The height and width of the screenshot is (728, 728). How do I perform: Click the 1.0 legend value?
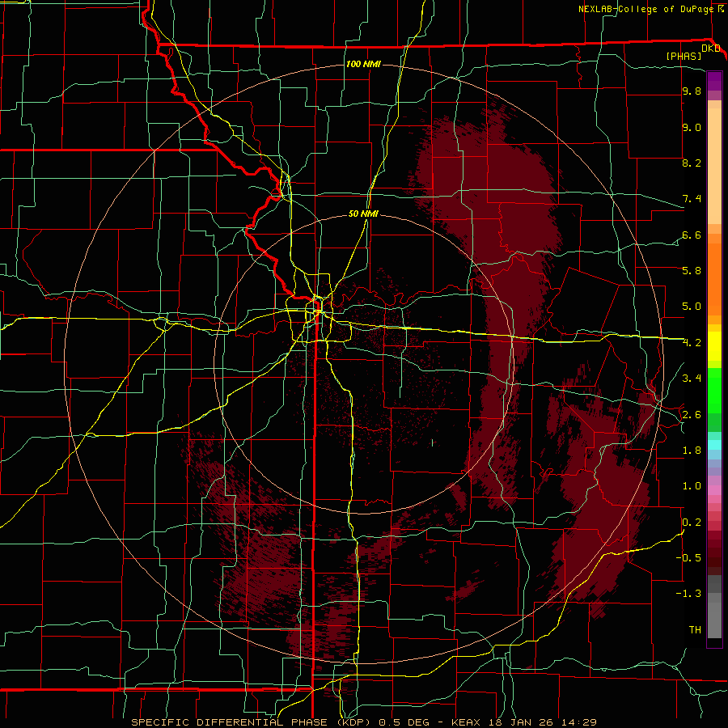click(692, 486)
